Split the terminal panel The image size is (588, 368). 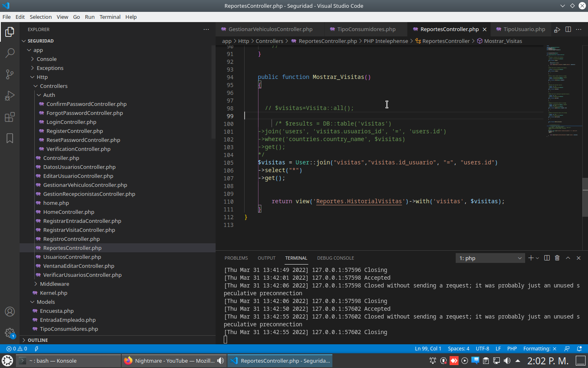[547, 258]
